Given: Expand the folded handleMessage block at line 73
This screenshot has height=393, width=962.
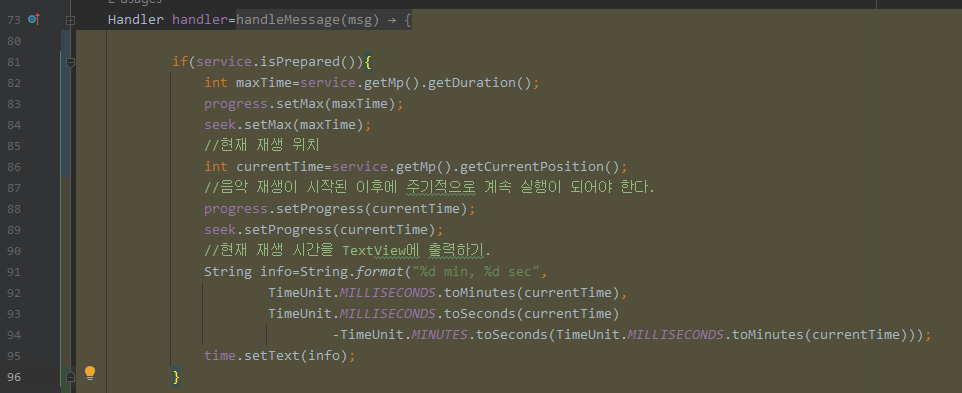Looking at the screenshot, I should (x=71, y=20).
